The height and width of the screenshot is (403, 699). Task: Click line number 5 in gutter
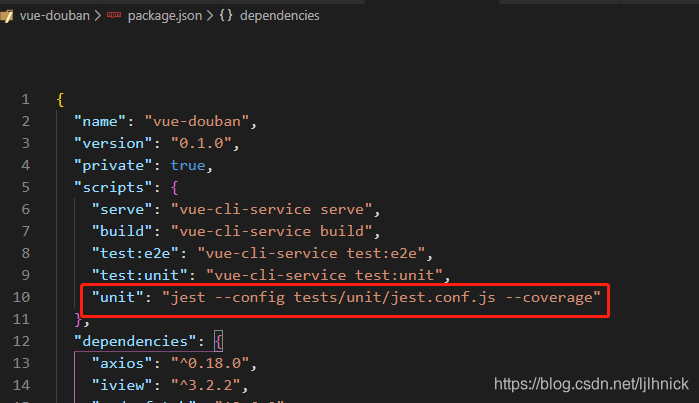point(25,187)
